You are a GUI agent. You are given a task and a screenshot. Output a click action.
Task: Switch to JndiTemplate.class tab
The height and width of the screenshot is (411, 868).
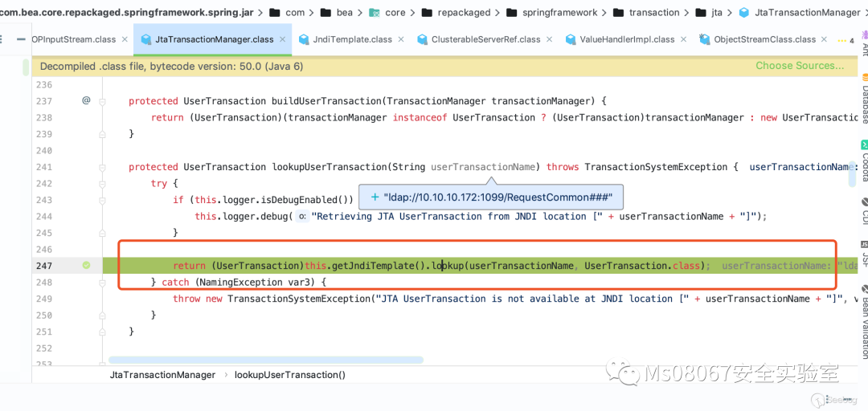pyautogui.click(x=353, y=39)
